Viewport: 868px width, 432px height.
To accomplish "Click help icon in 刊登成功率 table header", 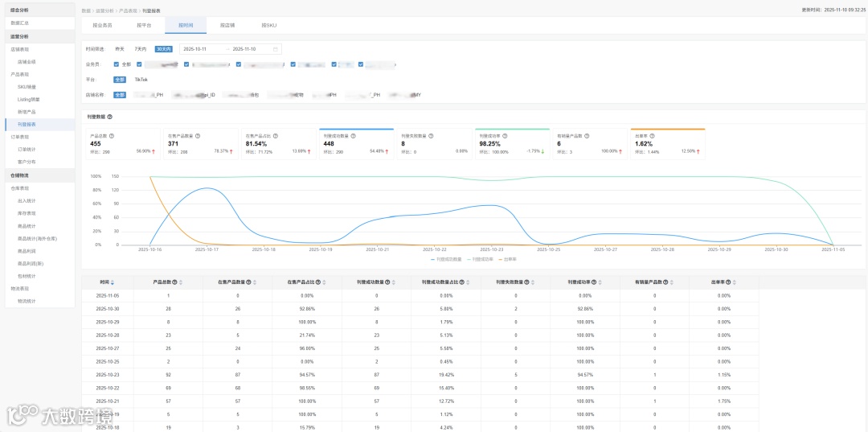I will [595, 282].
